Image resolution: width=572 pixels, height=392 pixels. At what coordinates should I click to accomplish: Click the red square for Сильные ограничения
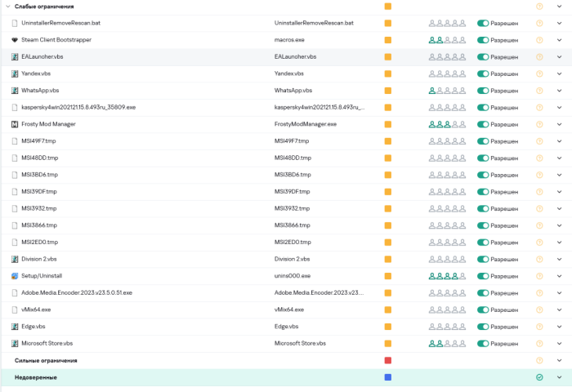pyautogui.click(x=388, y=360)
